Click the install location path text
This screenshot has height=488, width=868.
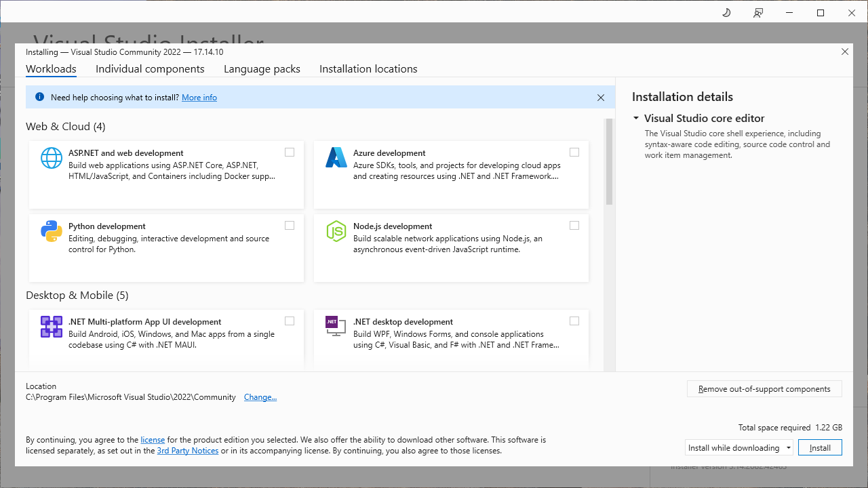click(131, 397)
